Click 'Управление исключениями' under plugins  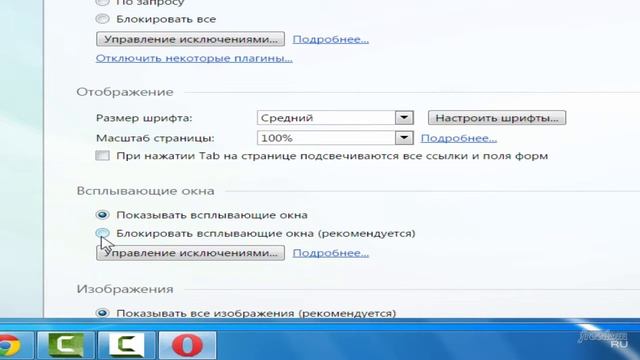(191, 39)
